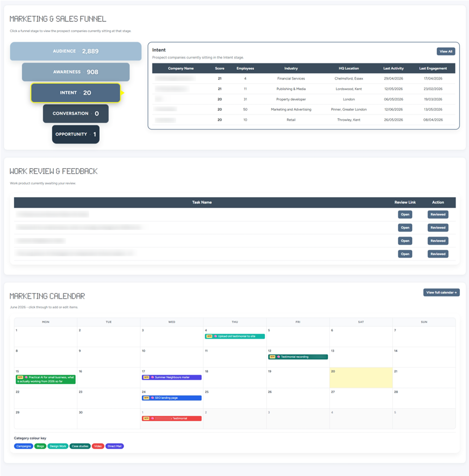Click the WM badge on Testimonial recording event
Screen dimensions: 469x476
(x=272, y=357)
